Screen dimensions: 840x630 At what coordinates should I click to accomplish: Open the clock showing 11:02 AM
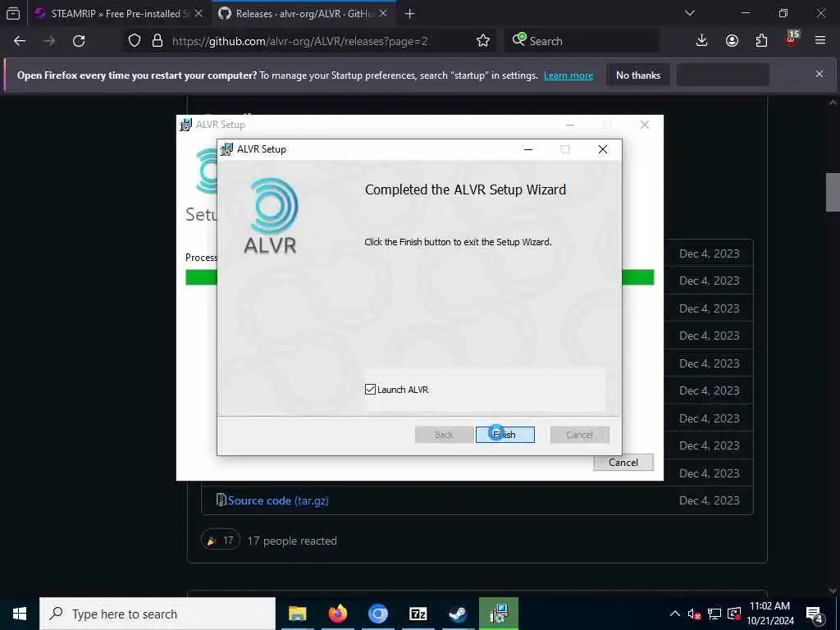pos(770,614)
